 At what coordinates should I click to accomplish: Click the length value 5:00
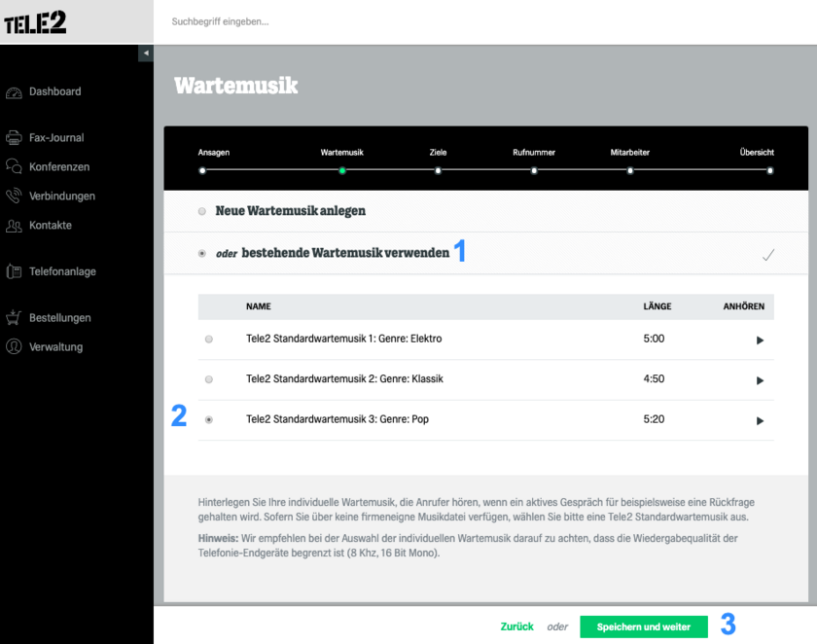coord(654,339)
